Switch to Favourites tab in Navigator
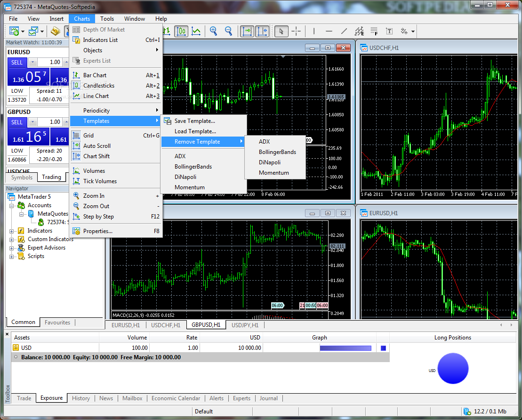 [x=57, y=323]
